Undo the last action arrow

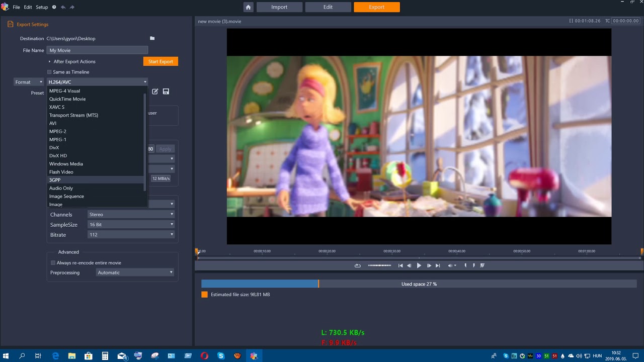pos(63,7)
